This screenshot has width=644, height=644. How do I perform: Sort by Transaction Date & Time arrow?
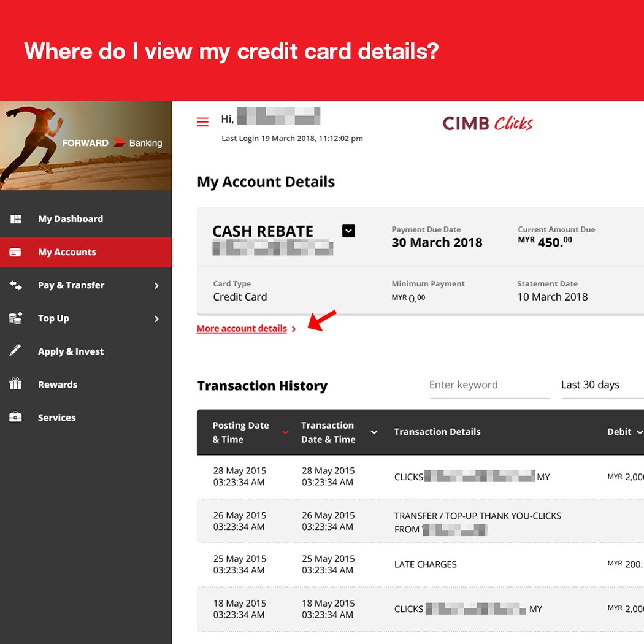point(374,432)
